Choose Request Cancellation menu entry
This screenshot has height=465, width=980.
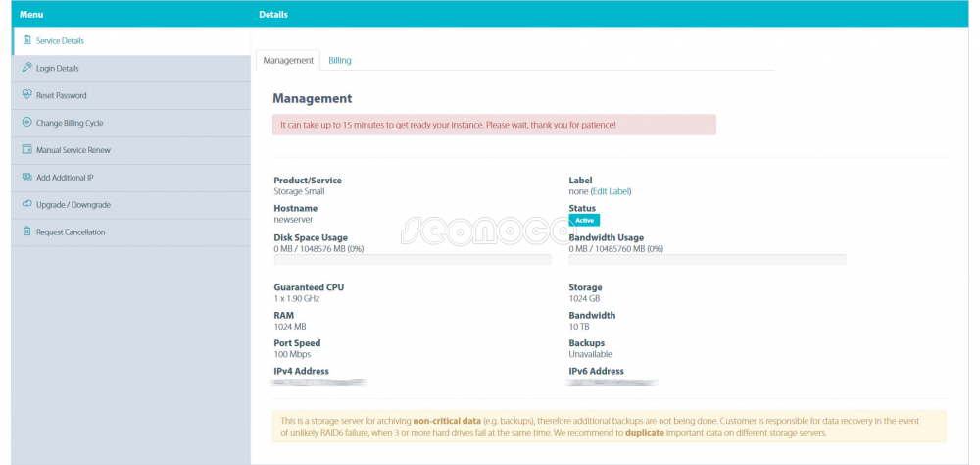click(71, 232)
